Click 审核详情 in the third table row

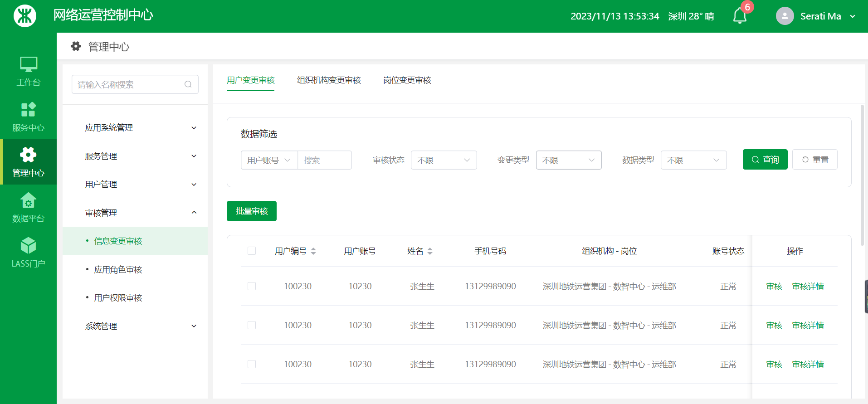808,365
